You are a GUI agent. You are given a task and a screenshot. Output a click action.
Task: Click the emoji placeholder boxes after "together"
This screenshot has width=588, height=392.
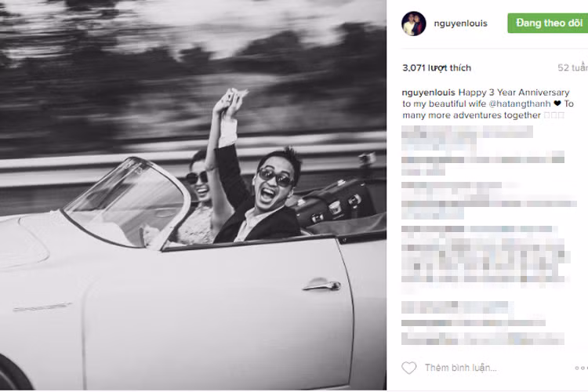(554, 115)
